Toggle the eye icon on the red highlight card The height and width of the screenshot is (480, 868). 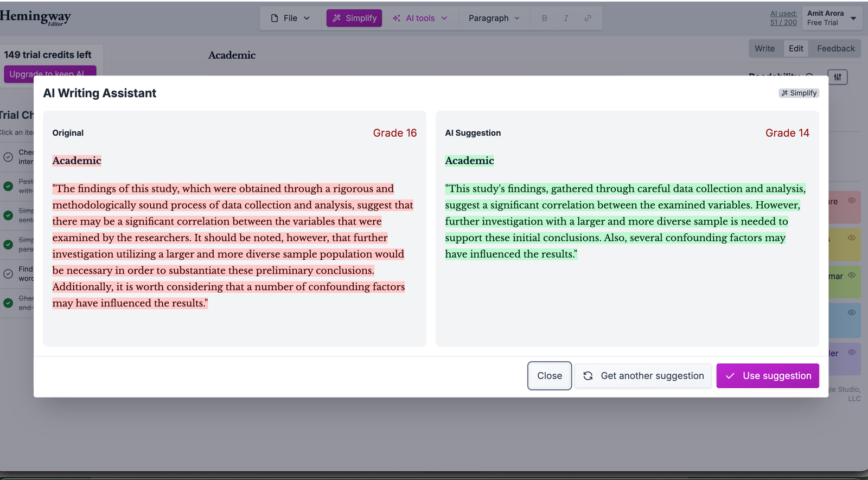[x=852, y=201]
